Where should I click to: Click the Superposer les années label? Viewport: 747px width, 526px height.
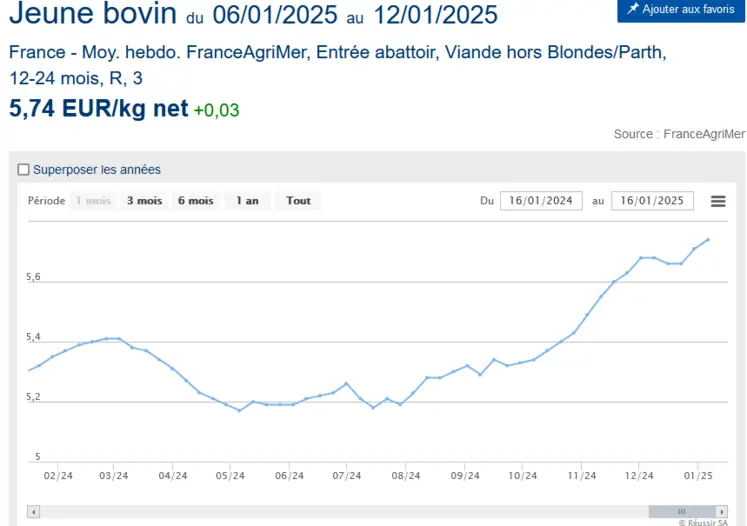(97, 170)
